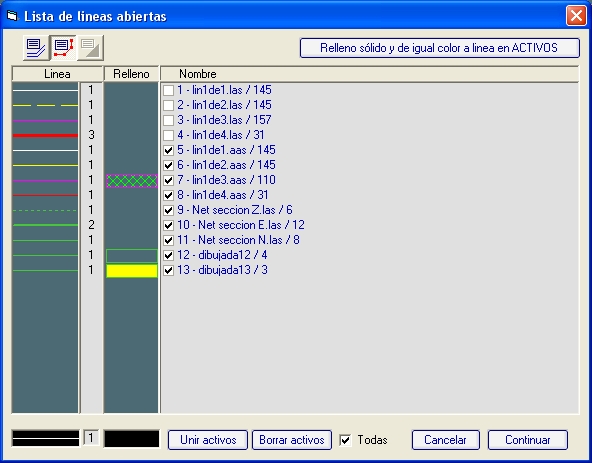Toggle the Todas checkbox
592x463 pixels.
(345, 440)
